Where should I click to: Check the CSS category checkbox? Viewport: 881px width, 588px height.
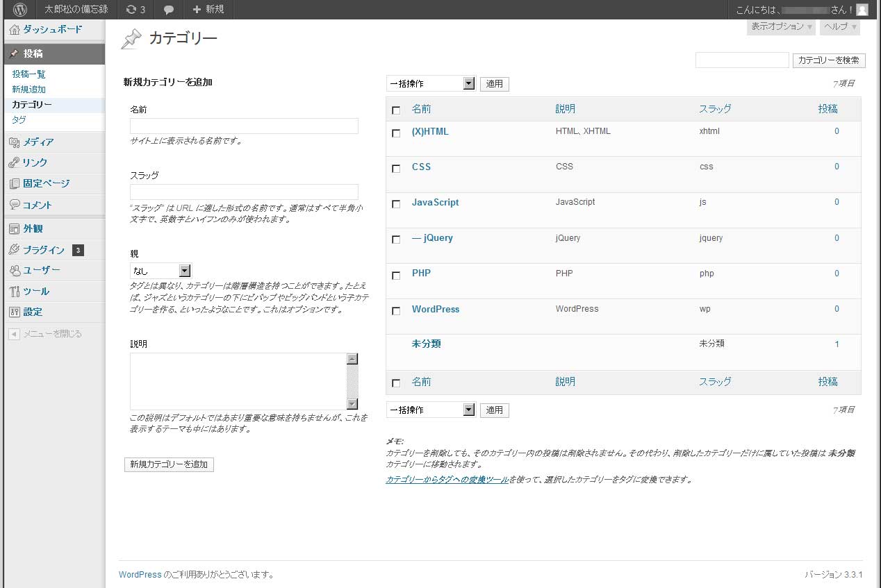point(396,169)
